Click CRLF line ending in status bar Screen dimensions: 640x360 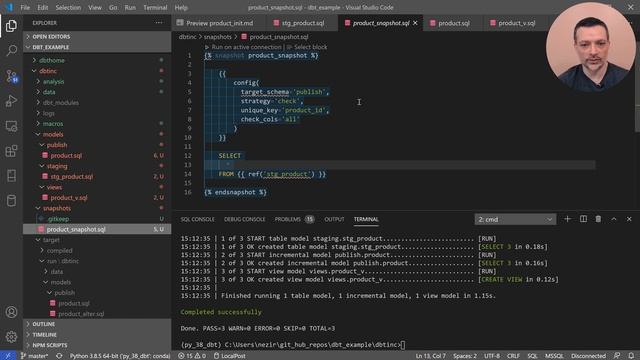[513, 356]
